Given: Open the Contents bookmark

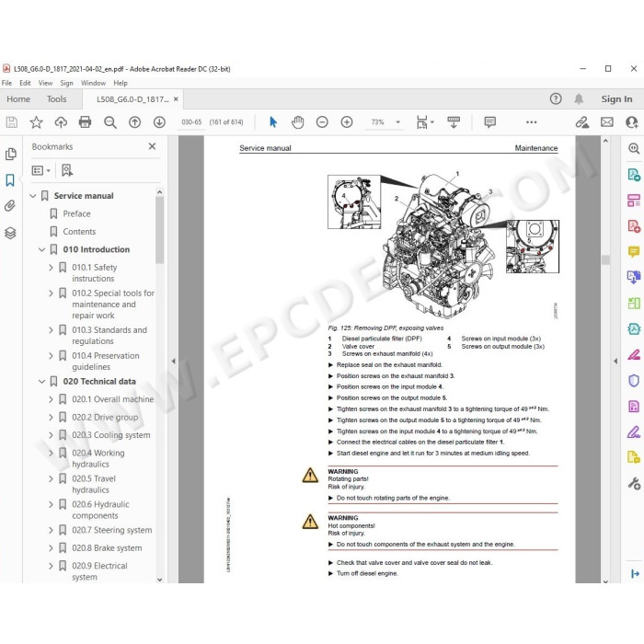Looking at the screenshot, I should pyautogui.click(x=79, y=232).
